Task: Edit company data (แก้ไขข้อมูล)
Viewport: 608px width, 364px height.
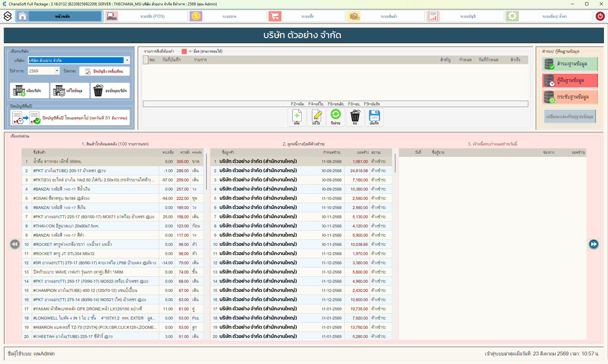Action: tap(70, 91)
